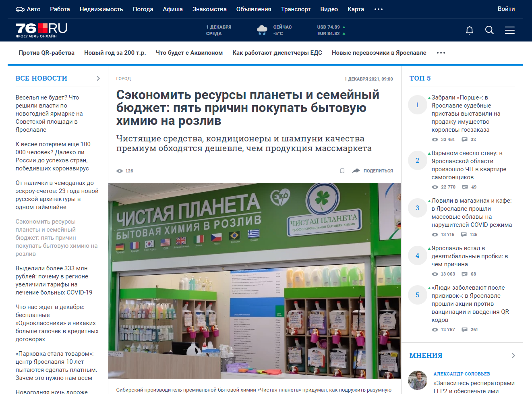Bookmark the article with the bookmark icon
532x394 pixels.
click(x=342, y=171)
